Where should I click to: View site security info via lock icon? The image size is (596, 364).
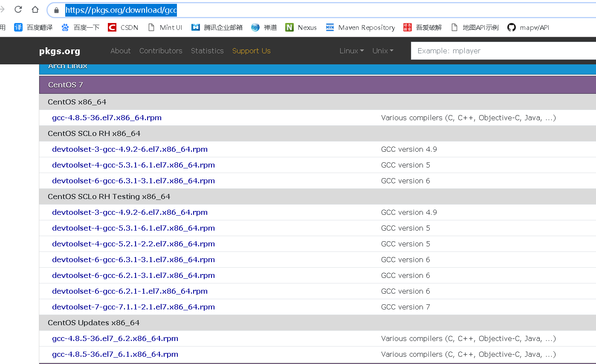56,10
